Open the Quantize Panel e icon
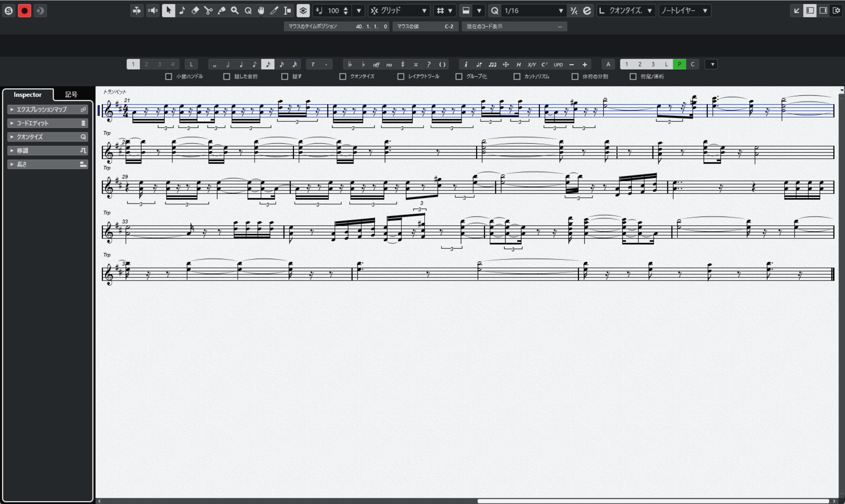This screenshot has height=504, width=845. tap(587, 11)
